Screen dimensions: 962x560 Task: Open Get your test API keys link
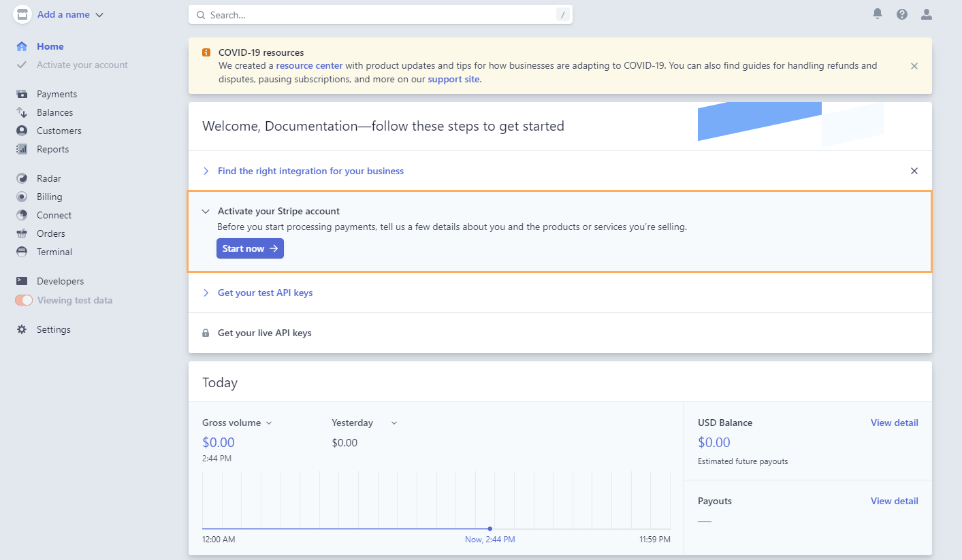[x=266, y=293]
